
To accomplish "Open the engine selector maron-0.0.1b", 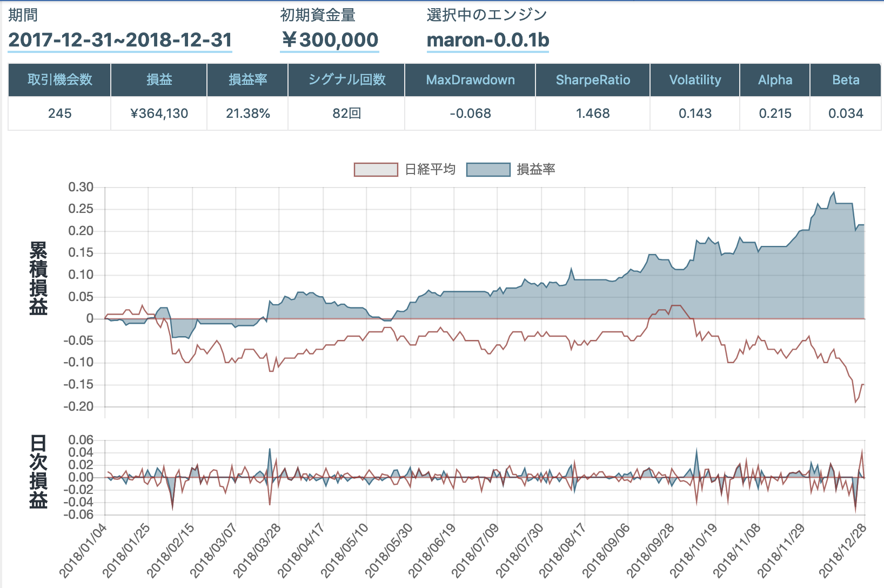I will (x=488, y=40).
